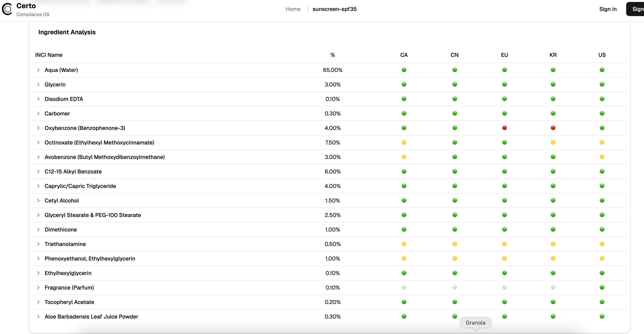Click the sunscreen-spf35 breadcrumb
Viewport: 644px width, 334px height.
pyautogui.click(x=335, y=9)
